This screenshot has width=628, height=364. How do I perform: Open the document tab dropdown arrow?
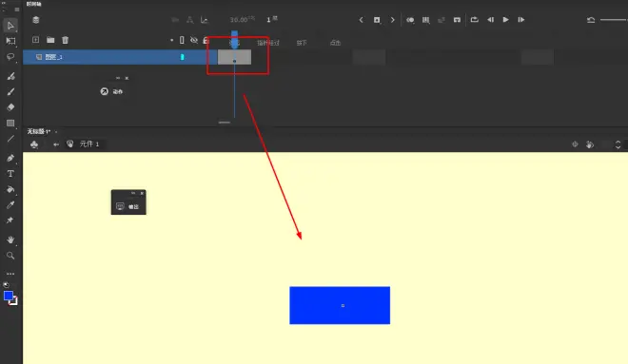point(56,131)
